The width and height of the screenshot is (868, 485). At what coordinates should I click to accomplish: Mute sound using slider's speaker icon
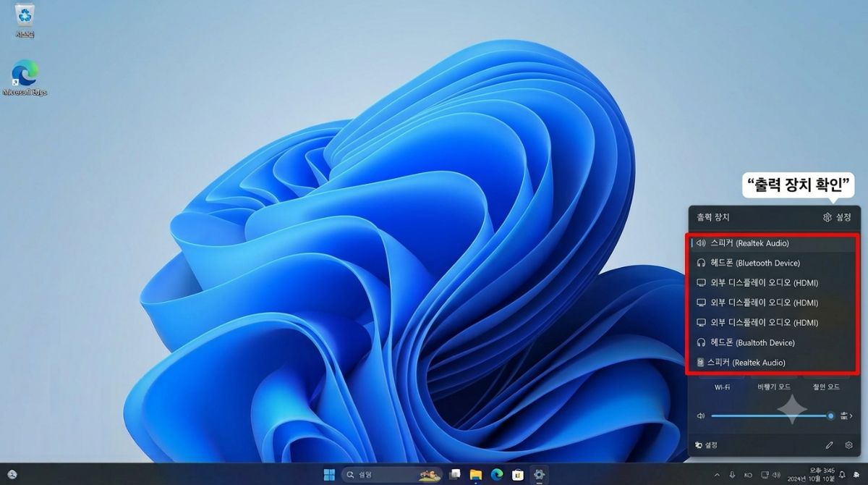[x=700, y=416]
